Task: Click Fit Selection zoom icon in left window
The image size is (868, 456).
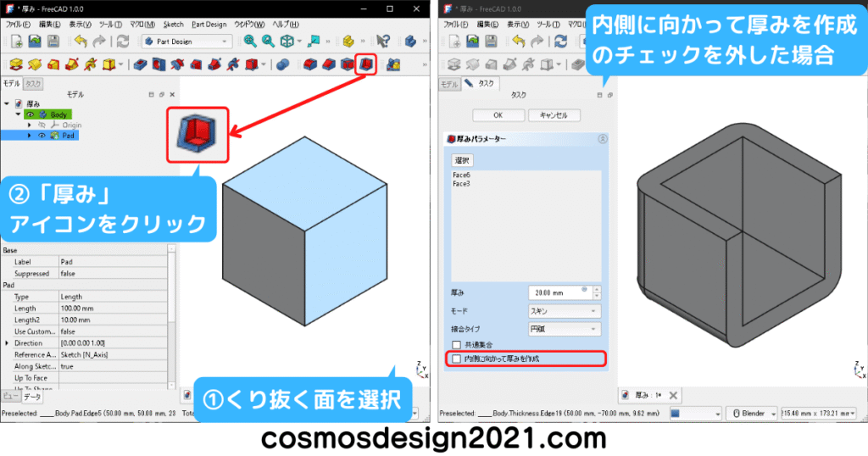Action: 269,41
